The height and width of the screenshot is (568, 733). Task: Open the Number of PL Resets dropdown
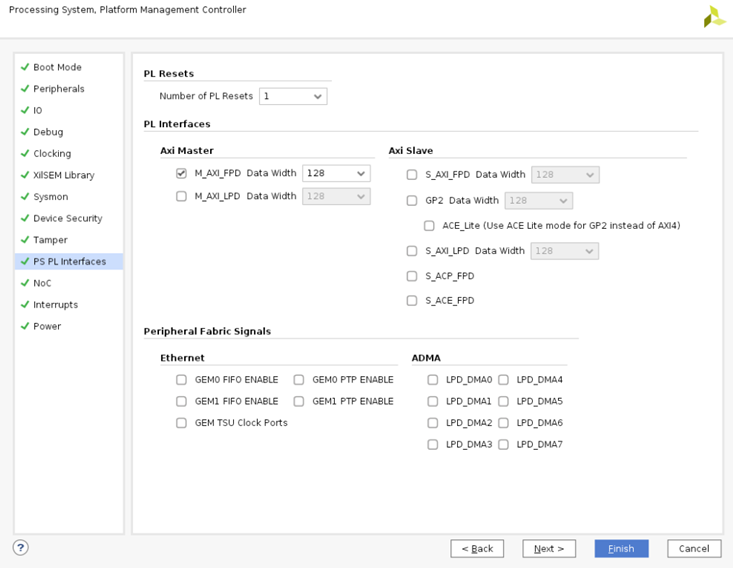tap(293, 97)
